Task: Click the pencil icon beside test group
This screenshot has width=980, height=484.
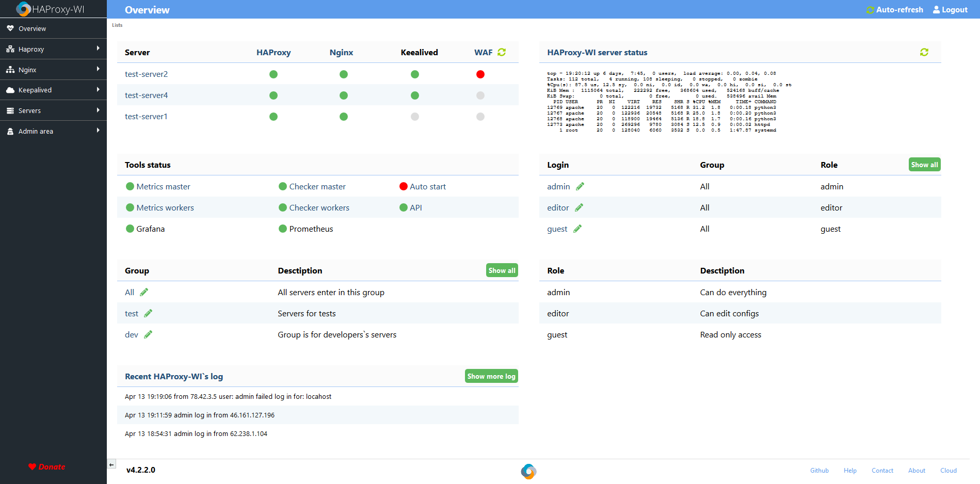Action: 148,313
